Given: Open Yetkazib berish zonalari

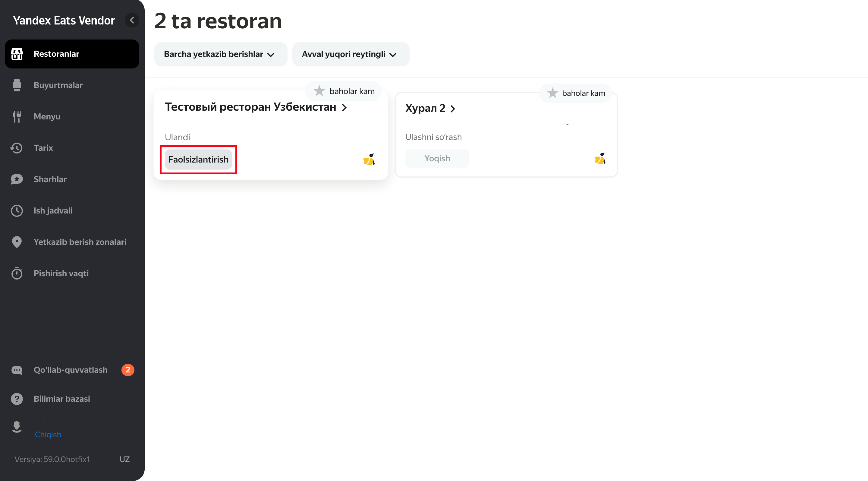Looking at the screenshot, I should pos(72,242).
